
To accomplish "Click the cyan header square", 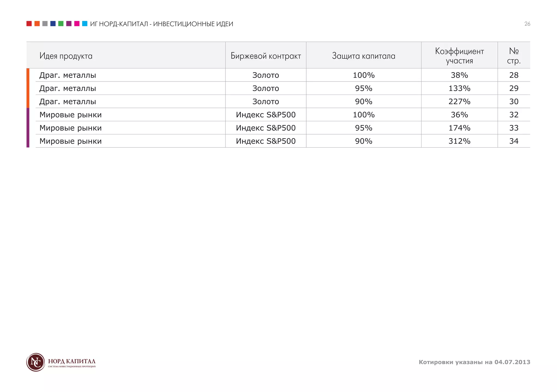I will coord(85,24).
